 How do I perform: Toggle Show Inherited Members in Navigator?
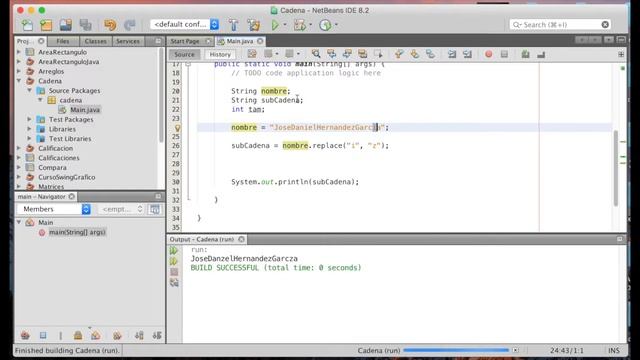click(x=25, y=336)
